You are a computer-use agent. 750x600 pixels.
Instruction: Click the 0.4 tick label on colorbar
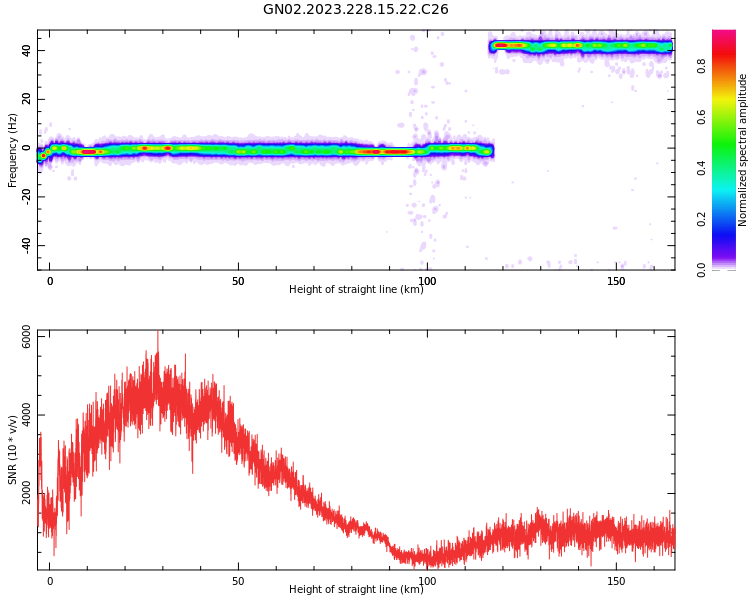(x=701, y=168)
